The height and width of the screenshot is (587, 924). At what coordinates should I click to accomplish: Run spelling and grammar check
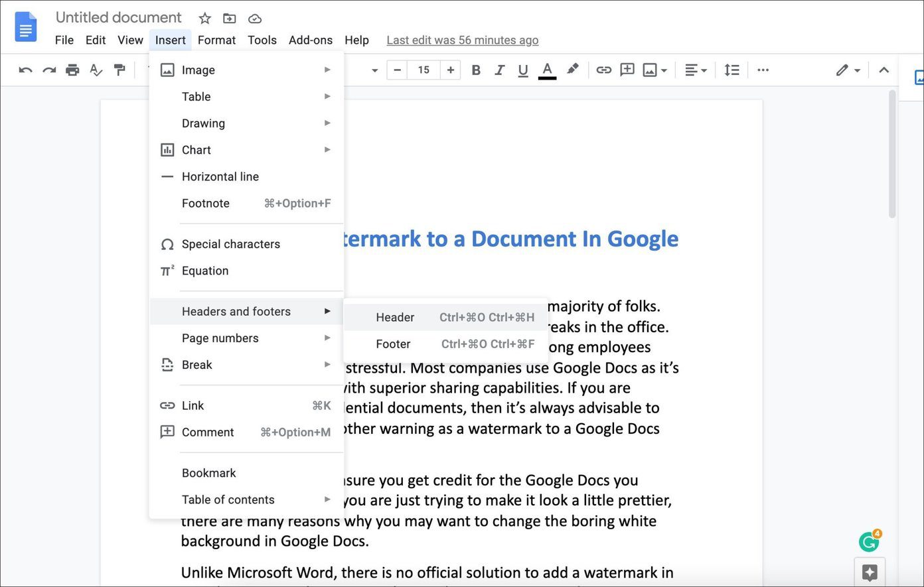(x=96, y=70)
